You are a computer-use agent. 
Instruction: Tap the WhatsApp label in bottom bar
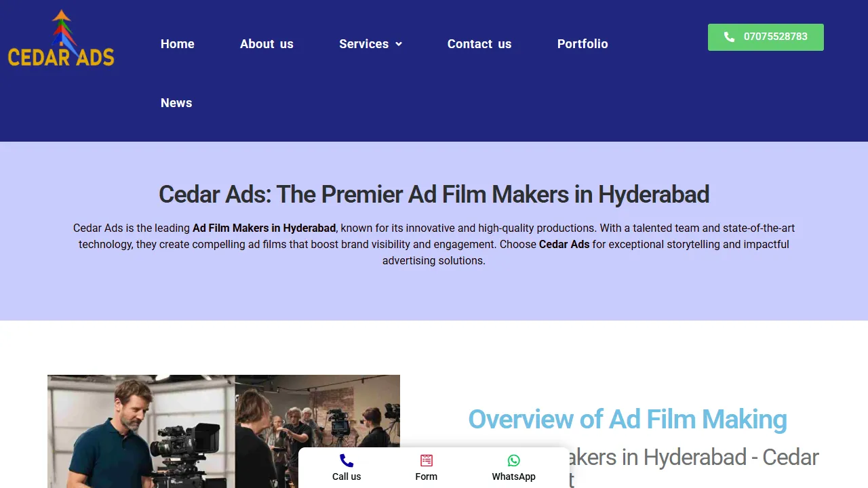point(513,476)
